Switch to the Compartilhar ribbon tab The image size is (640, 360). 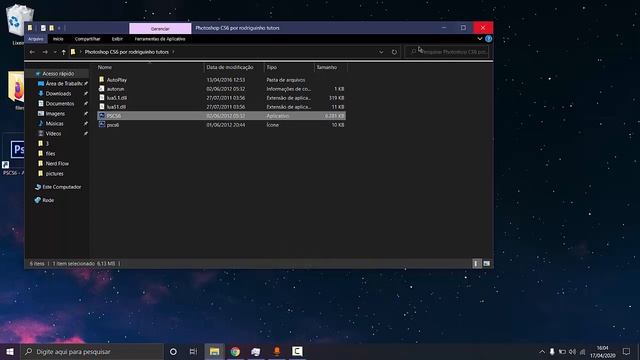pos(87,39)
